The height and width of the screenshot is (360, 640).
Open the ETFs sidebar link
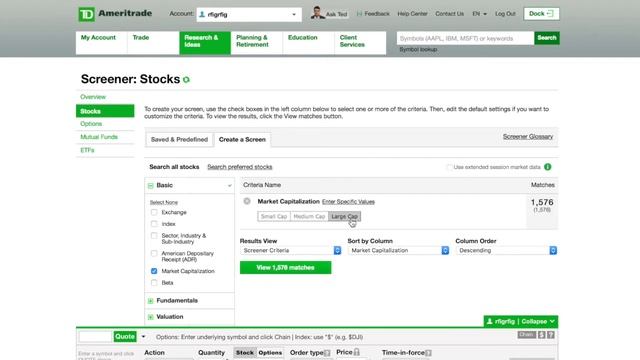point(87,150)
